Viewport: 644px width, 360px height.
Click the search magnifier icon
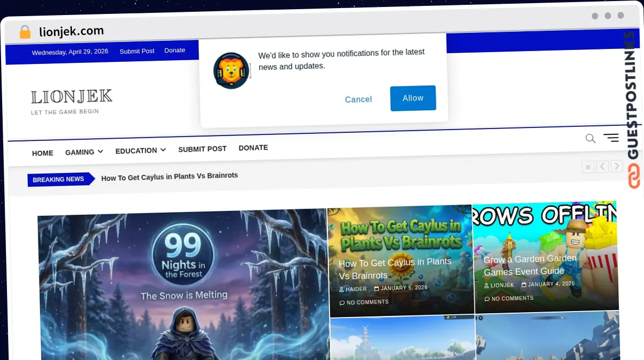tap(590, 138)
